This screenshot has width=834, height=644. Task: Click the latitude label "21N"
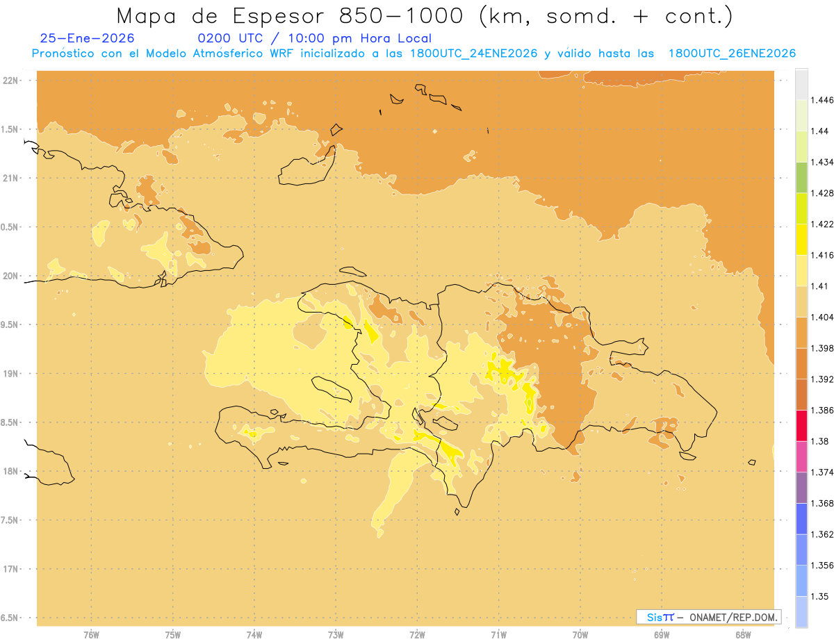point(11,179)
